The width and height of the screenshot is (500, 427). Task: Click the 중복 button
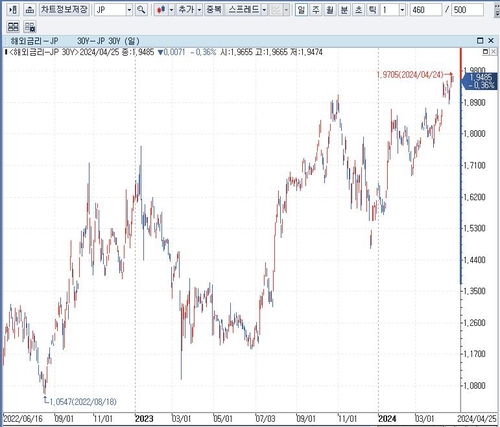click(214, 10)
